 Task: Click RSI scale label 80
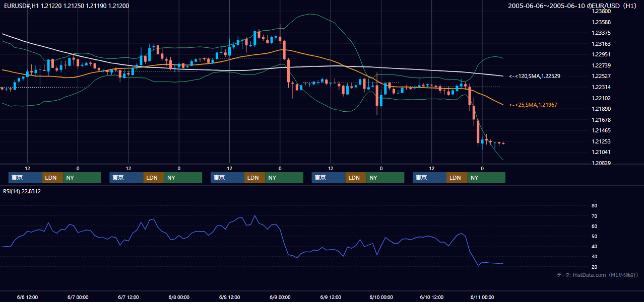pos(595,206)
